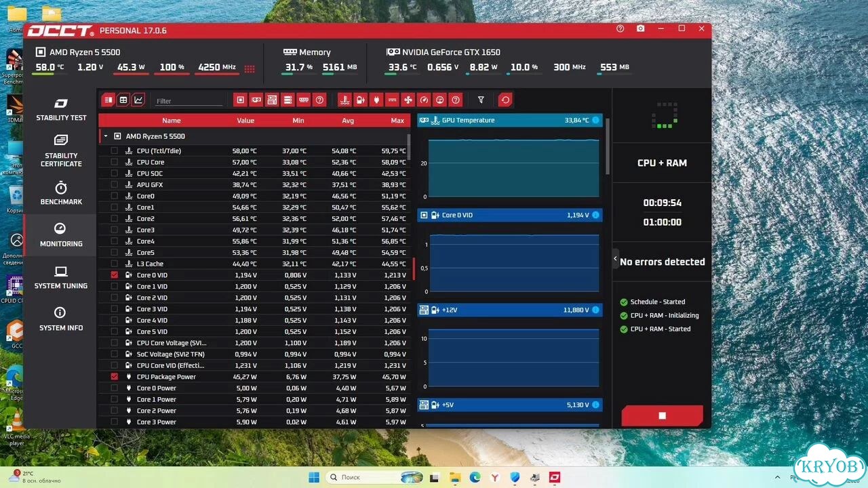Screen dimensions: 868x488
Task: Click the funnel filter icon
Action: 481,100
